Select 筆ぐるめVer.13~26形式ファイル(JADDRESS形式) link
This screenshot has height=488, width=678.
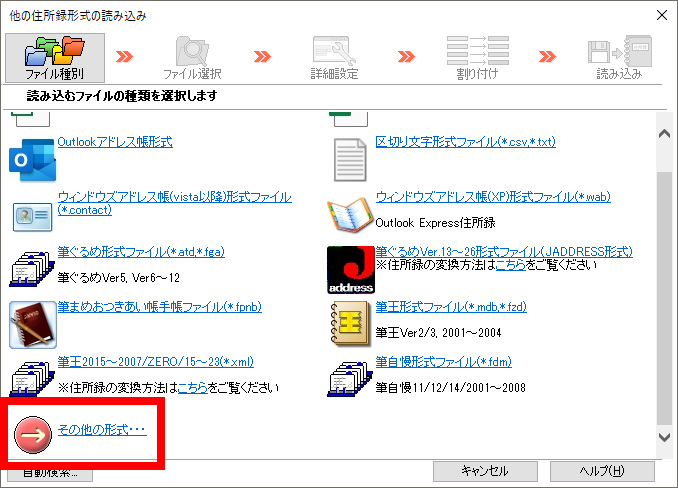point(504,252)
